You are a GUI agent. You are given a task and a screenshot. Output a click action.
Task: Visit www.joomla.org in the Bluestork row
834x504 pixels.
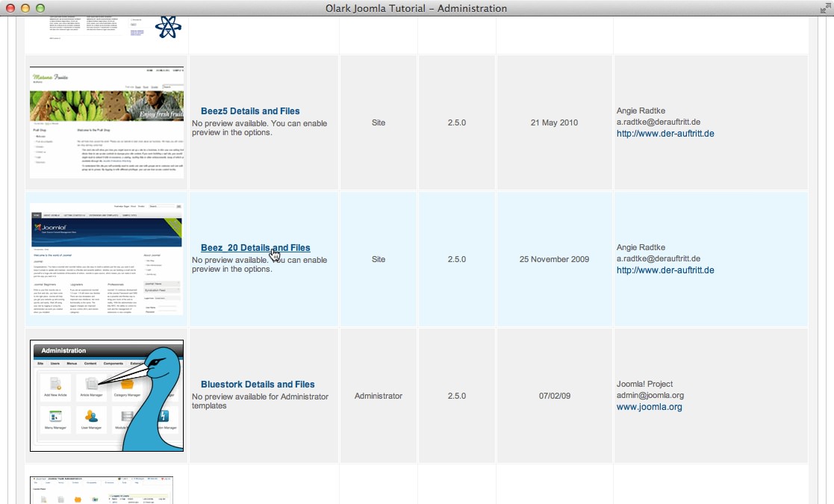click(650, 406)
